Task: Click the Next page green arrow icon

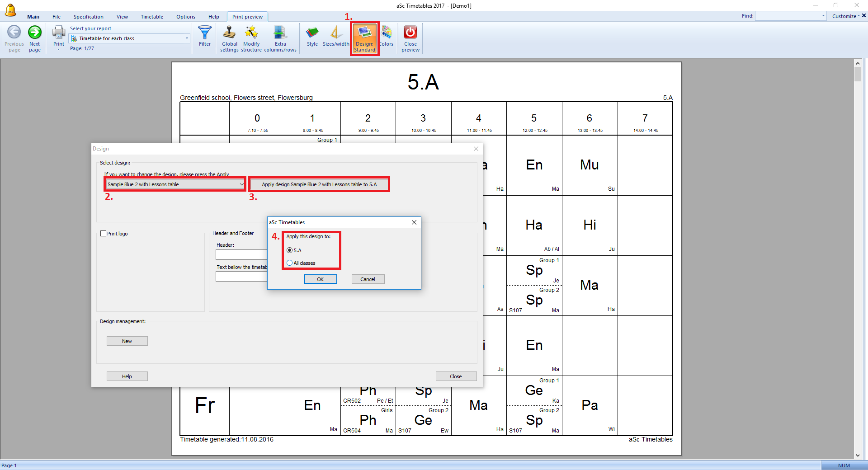Action: click(35, 33)
